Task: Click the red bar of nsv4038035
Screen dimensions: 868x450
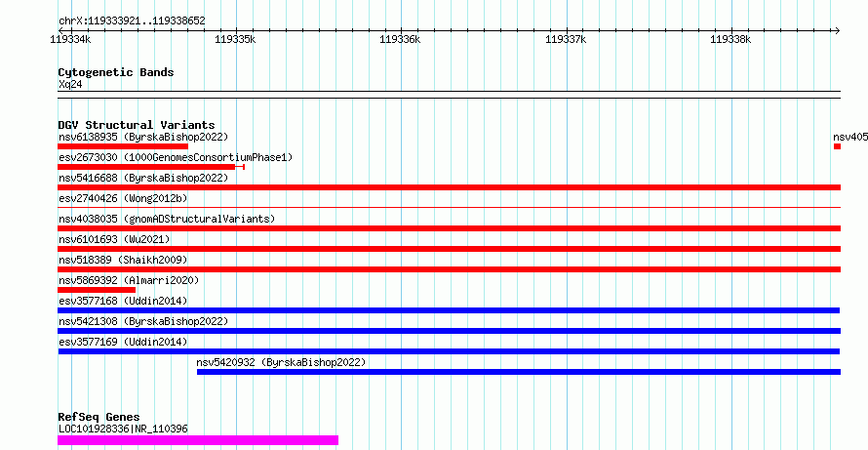Action: [450, 228]
